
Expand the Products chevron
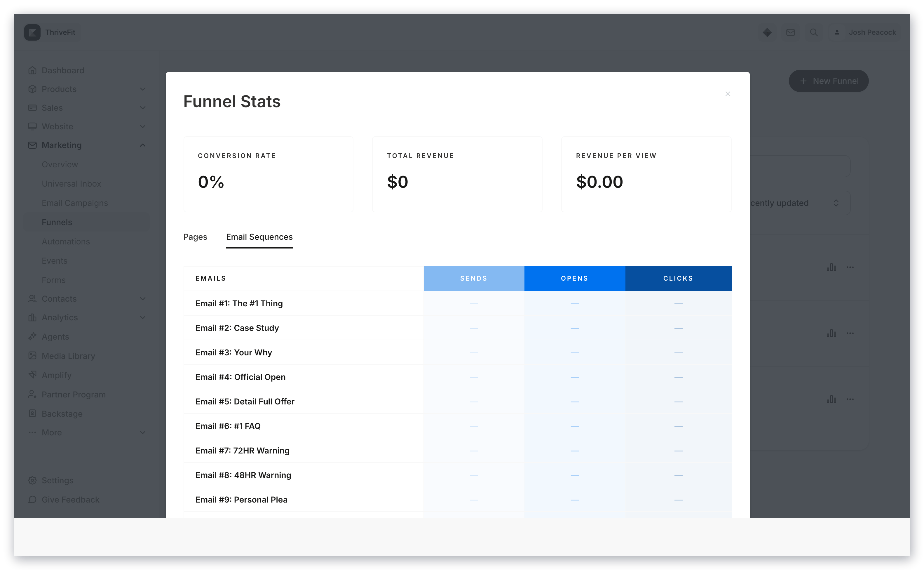point(142,89)
